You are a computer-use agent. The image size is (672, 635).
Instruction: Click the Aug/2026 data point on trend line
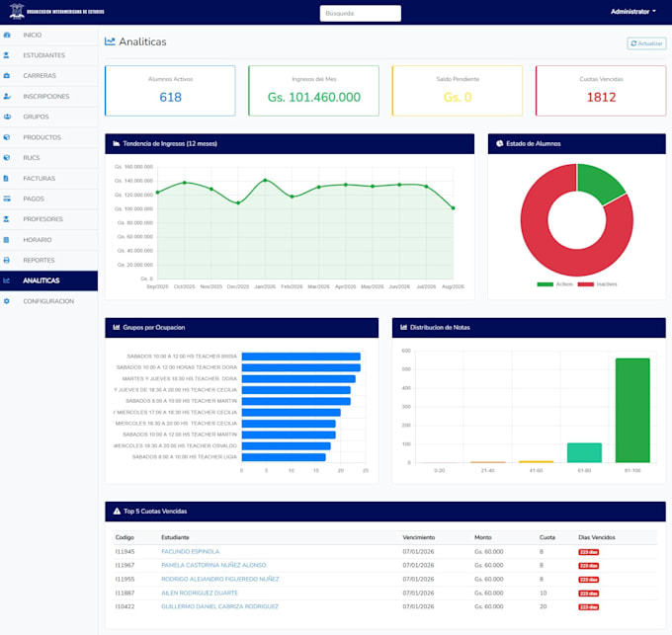[x=453, y=208]
